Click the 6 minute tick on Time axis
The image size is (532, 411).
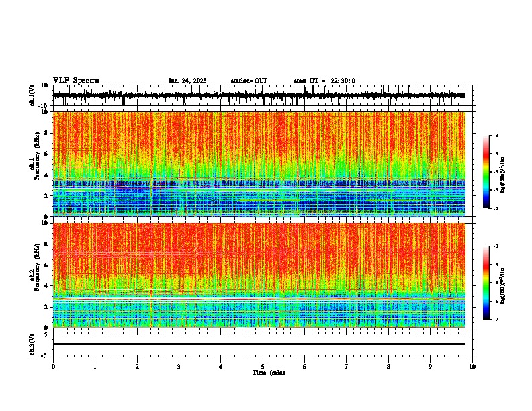[x=305, y=367]
